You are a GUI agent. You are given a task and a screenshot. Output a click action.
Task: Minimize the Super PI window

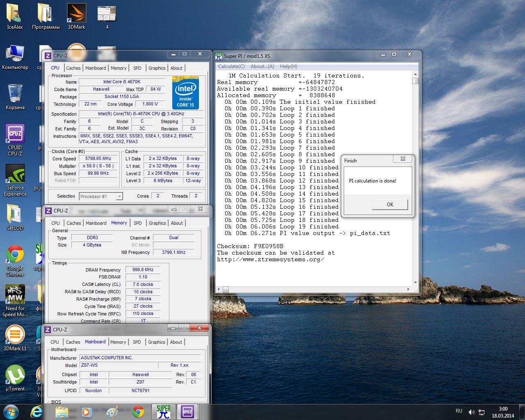click(x=383, y=55)
